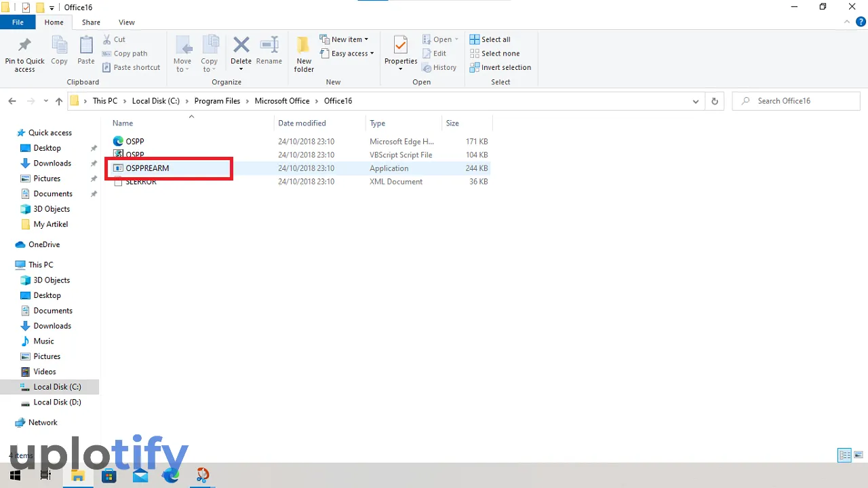Click Microsoft Office in address bar
This screenshot has height=488, width=868.
coord(282,101)
